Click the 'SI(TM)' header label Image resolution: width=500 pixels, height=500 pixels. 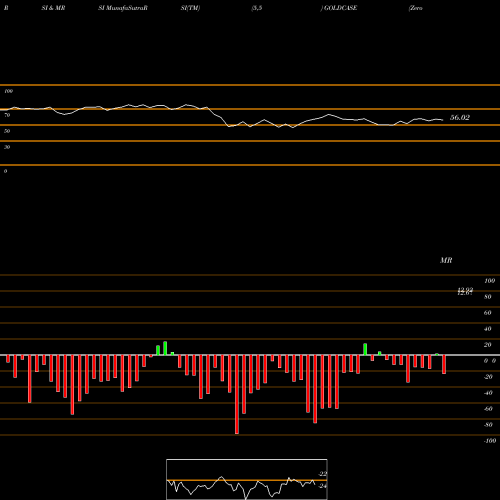coord(190,8)
